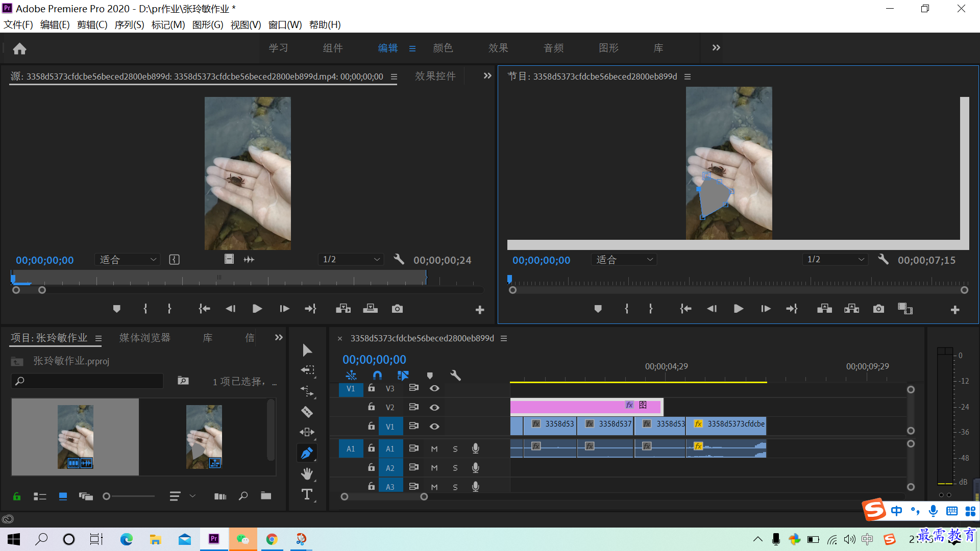Switch to 音频 workspace
This screenshot has height=551, width=980.
click(554, 48)
